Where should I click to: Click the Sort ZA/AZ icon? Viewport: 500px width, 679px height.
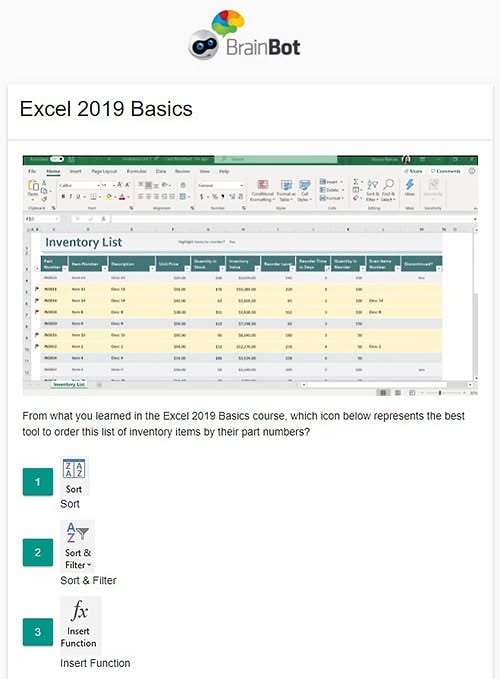(x=74, y=469)
